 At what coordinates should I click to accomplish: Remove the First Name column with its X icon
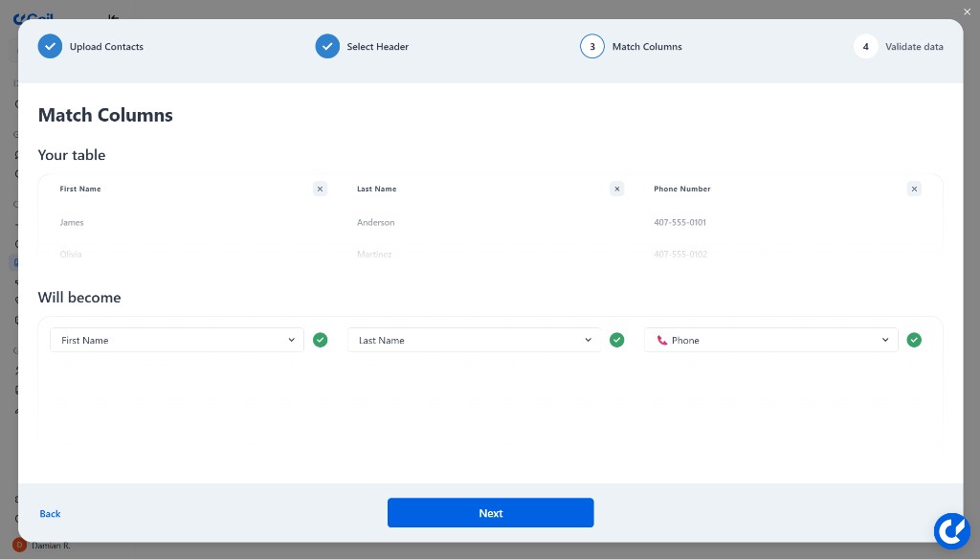coord(320,189)
